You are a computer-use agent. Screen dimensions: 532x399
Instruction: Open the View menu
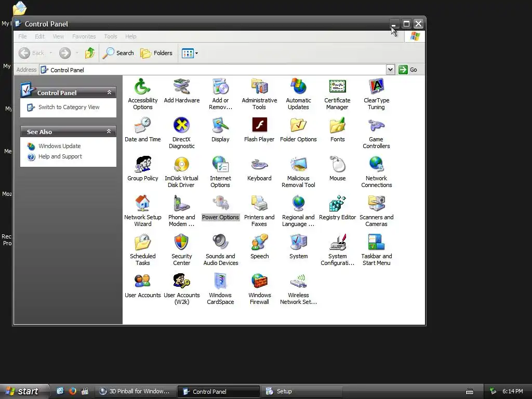pyautogui.click(x=58, y=36)
